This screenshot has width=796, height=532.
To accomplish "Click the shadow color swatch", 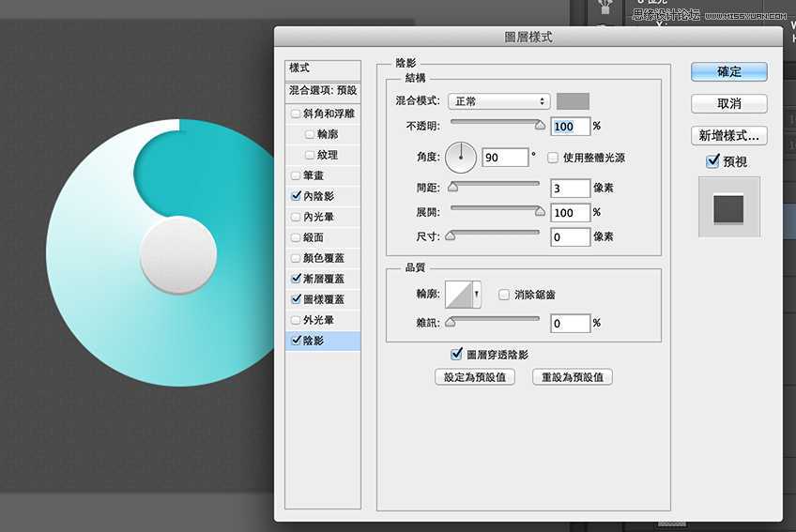I will click(x=573, y=101).
